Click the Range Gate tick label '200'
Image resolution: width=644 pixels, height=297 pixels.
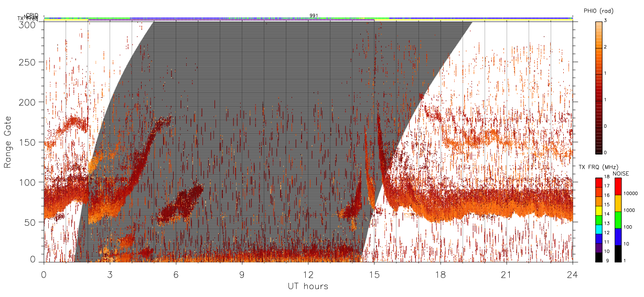28,102
